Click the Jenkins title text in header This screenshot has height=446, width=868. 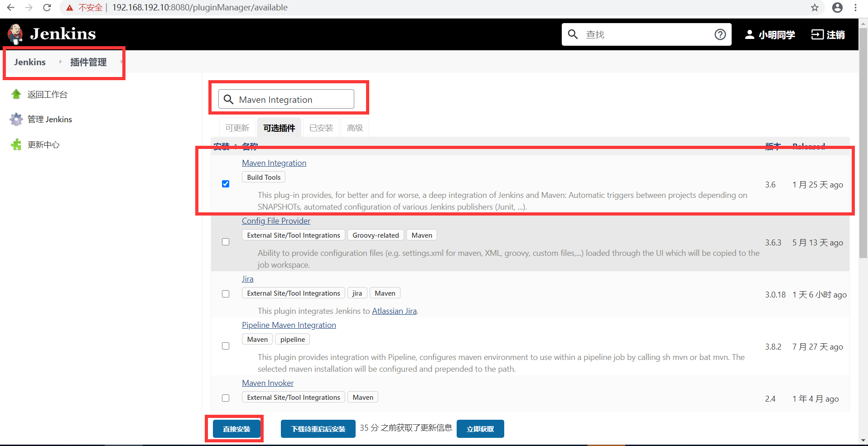click(x=63, y=34)
